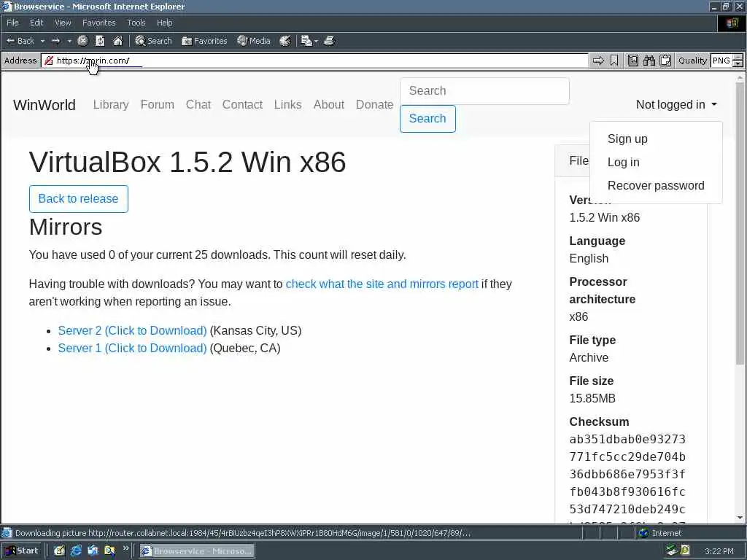Click the Back to release button
The width and height of the screenshot is (747, 560).
tap(79, 199)
